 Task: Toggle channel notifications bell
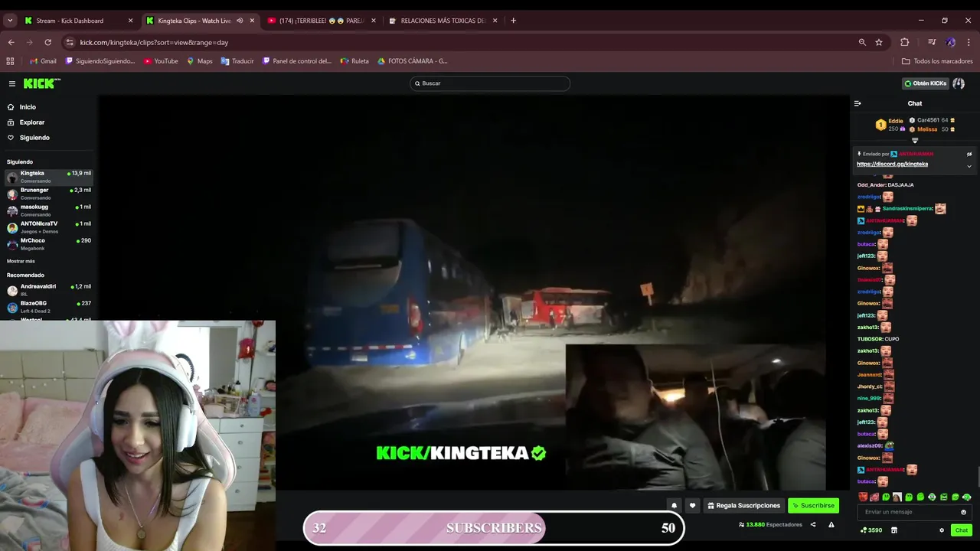click(x=674, y=505)
